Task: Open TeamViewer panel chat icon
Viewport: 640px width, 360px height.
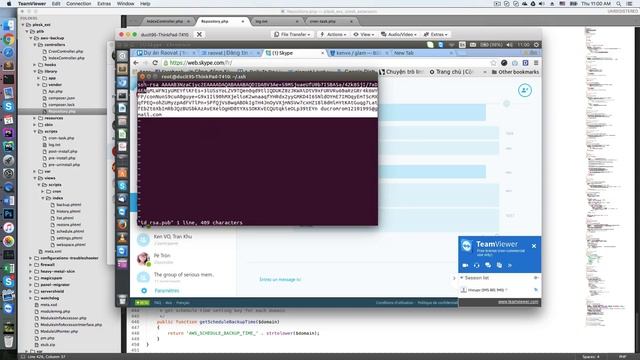Action: pos(488,265)
